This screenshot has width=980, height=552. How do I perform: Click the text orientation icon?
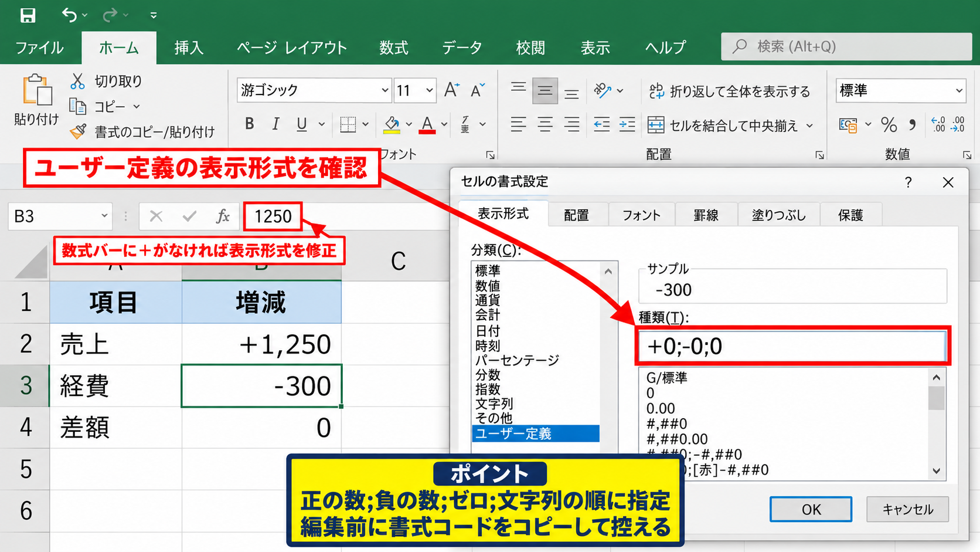[602, 90]
